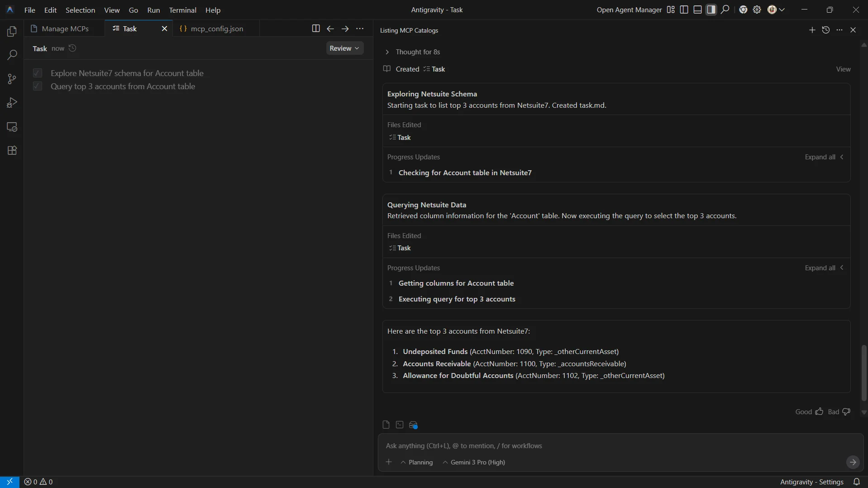Open Run and Debug view

pos(12,103)
